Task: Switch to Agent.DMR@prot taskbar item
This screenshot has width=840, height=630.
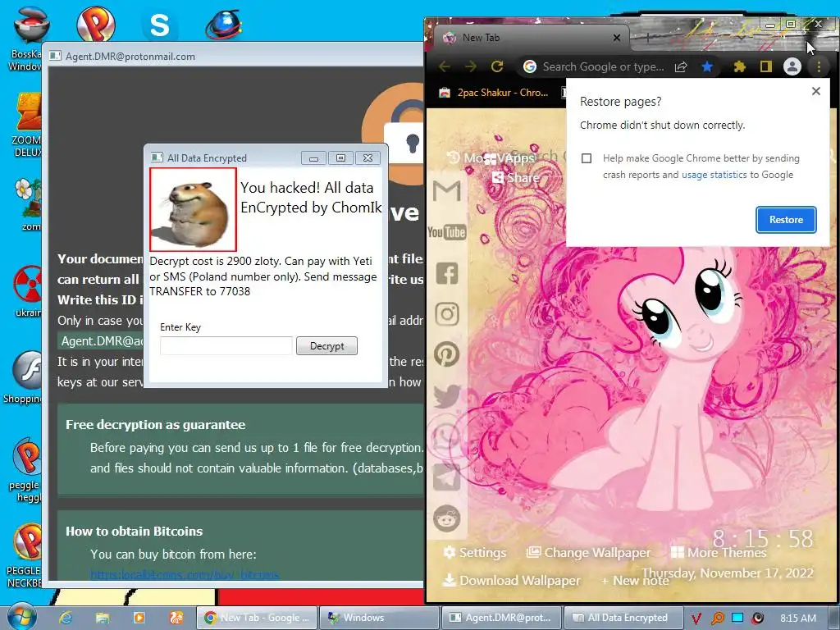Action: point(502,618)
